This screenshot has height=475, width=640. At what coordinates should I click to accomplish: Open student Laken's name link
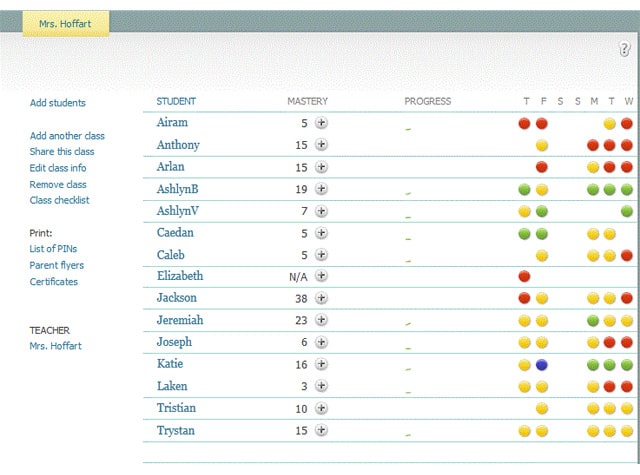tap(172, 386)
